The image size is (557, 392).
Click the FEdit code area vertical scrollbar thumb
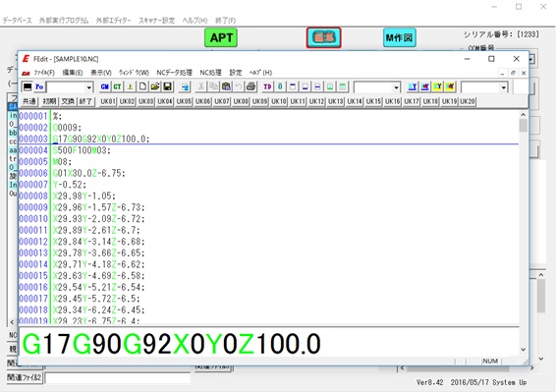coord(523,125)
